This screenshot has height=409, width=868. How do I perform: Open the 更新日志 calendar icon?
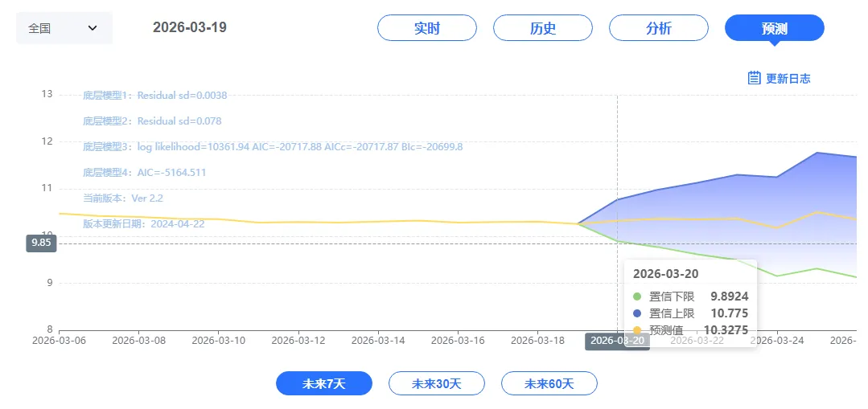point(754,78)
